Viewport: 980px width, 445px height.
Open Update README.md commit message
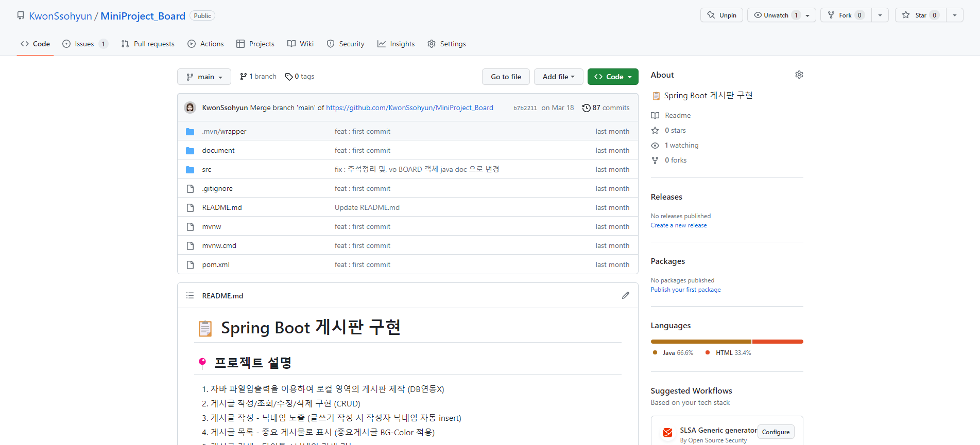[367, 207]
